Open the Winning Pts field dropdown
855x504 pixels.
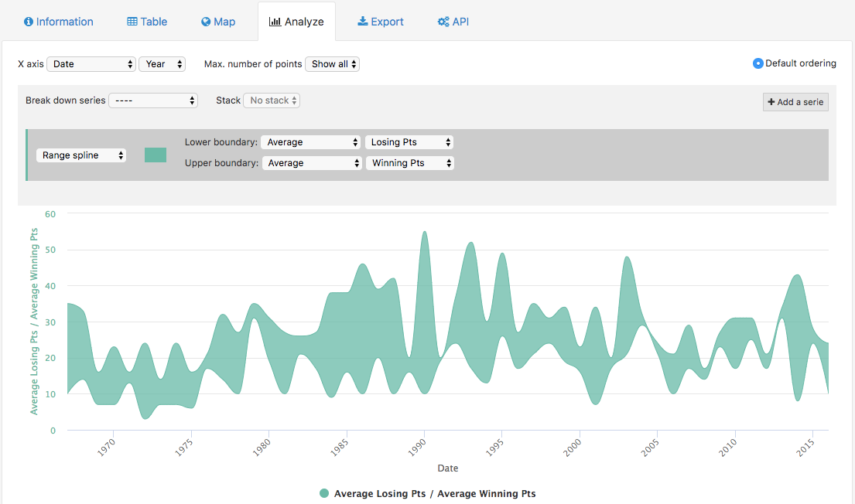click(409, 163)
